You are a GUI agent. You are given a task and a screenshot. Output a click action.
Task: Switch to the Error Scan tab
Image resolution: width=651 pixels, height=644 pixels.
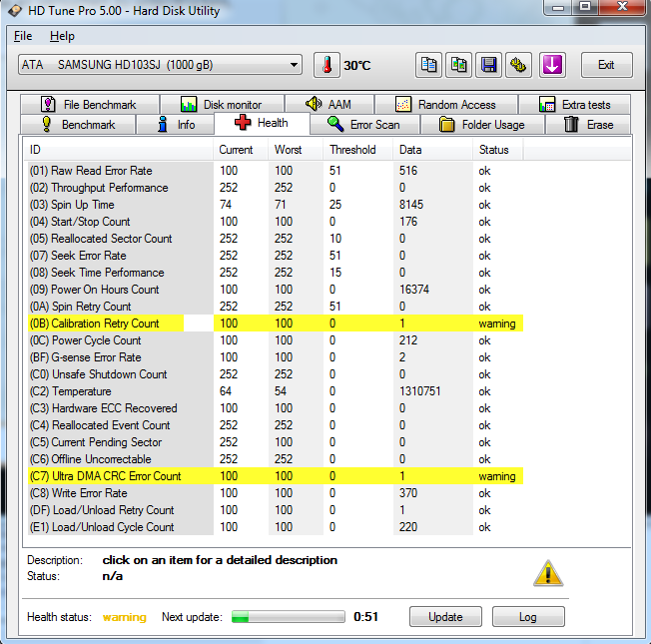click(x=364, y=125)
